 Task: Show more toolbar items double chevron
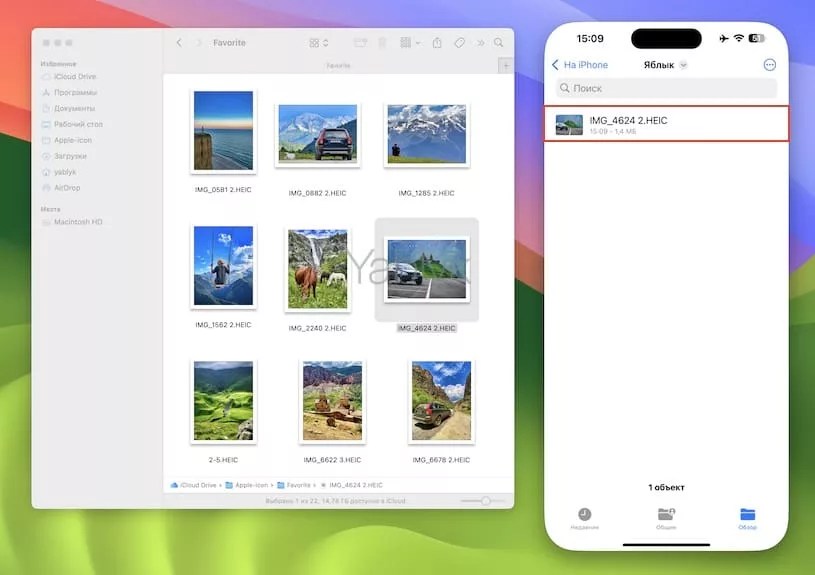point(481,43)
